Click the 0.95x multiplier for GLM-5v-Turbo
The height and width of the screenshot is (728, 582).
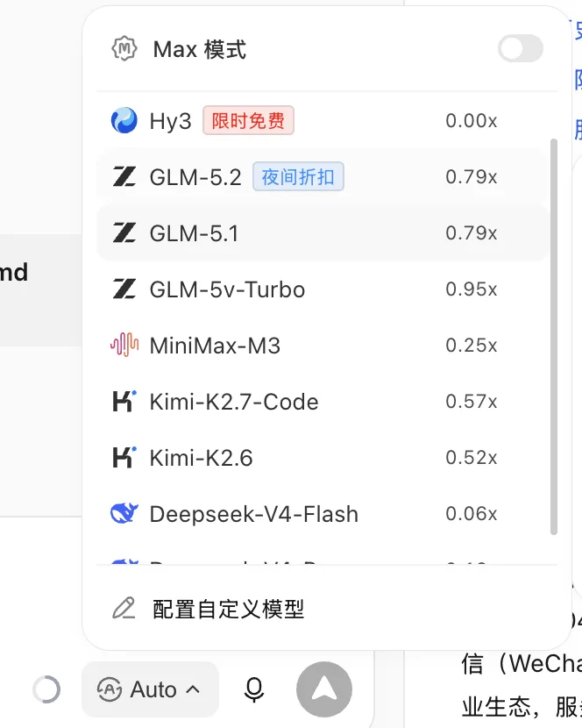point(471,289)
